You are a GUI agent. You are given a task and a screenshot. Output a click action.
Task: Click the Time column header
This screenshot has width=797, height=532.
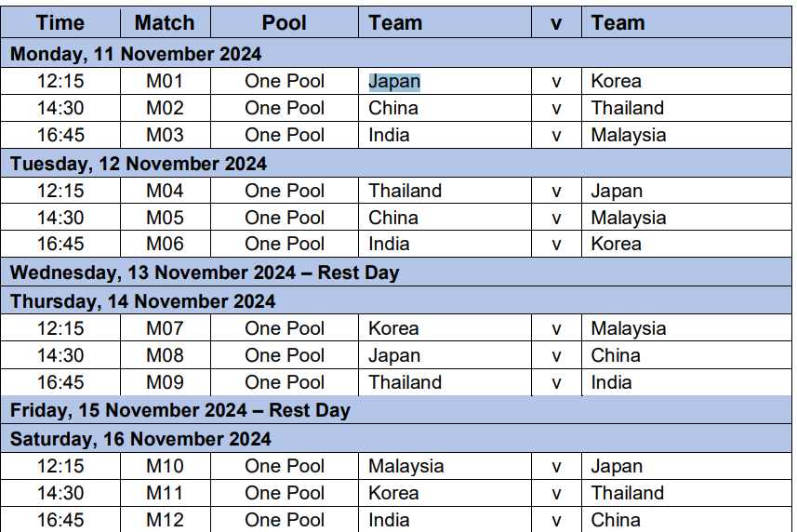(60, 22)
